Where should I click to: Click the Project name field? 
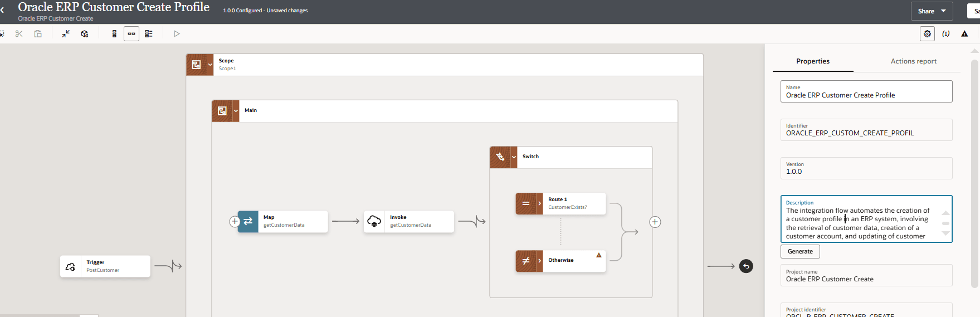point(866,275)
